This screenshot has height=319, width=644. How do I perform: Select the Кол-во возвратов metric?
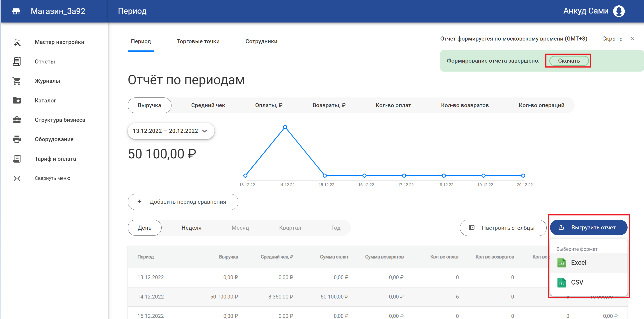pos(465,105)
